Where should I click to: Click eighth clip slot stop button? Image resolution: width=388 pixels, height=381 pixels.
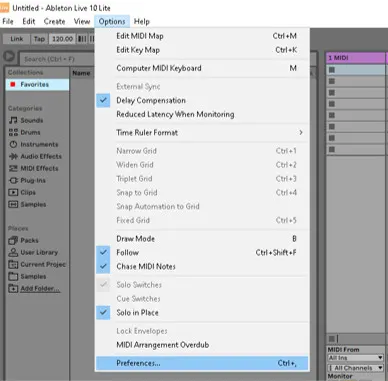[332, 149]
